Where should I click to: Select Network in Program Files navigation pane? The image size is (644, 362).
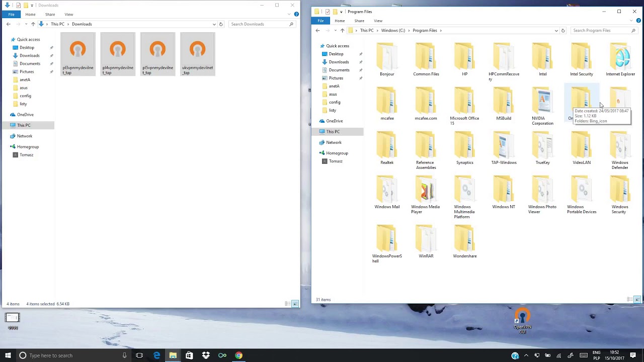coord(334,142)
